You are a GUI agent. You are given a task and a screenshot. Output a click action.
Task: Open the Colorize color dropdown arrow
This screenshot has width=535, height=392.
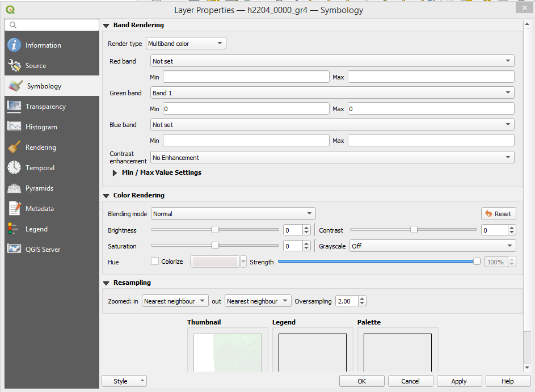(243, 262)
